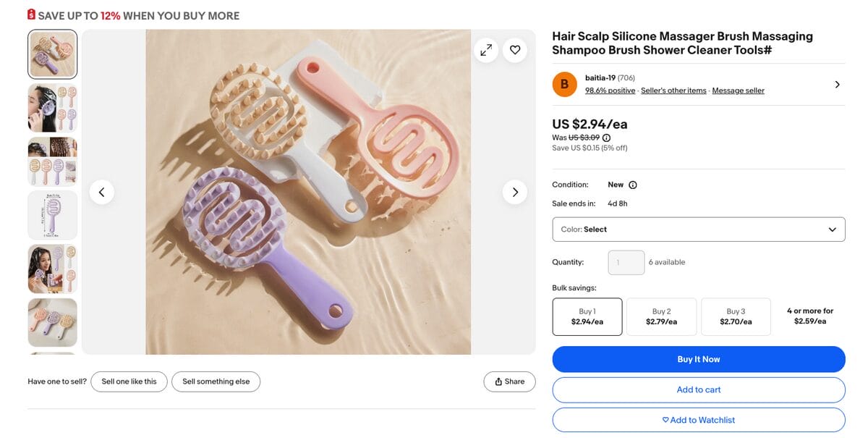Open Seller's other items
The image size is (868, 438).
pyautogui.click(x=671, y=90)
